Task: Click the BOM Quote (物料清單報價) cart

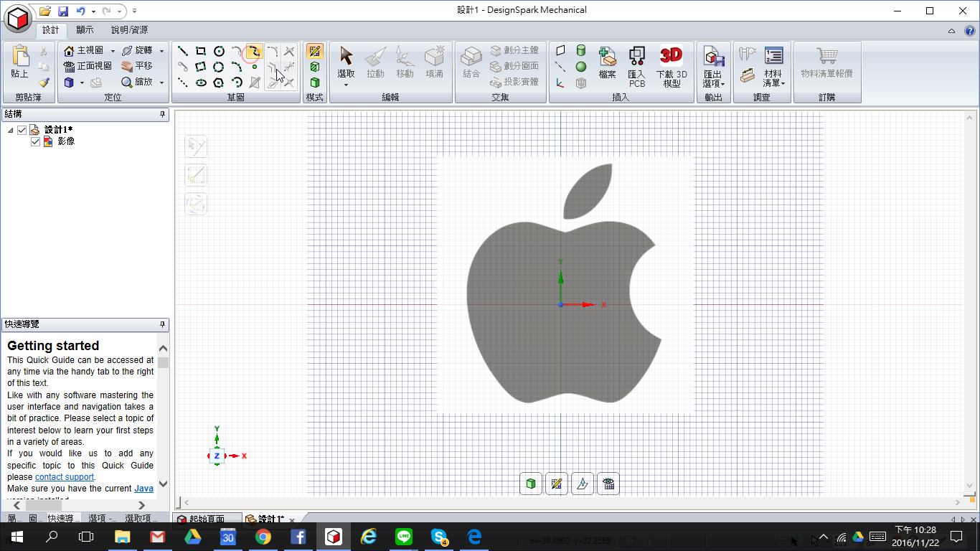Action: (x=827, y=62)
